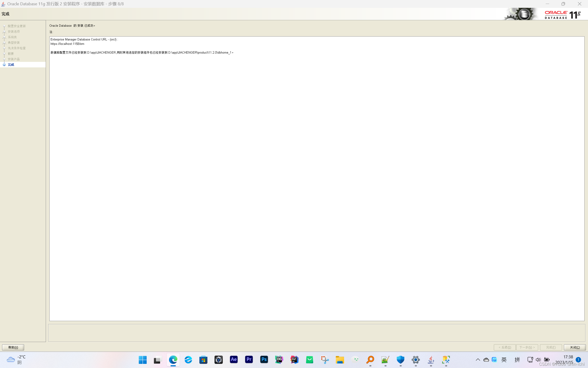Launch DataGrip from the taskbar
The width and height of the screenshot is (588, 368).
click(279, 359)
